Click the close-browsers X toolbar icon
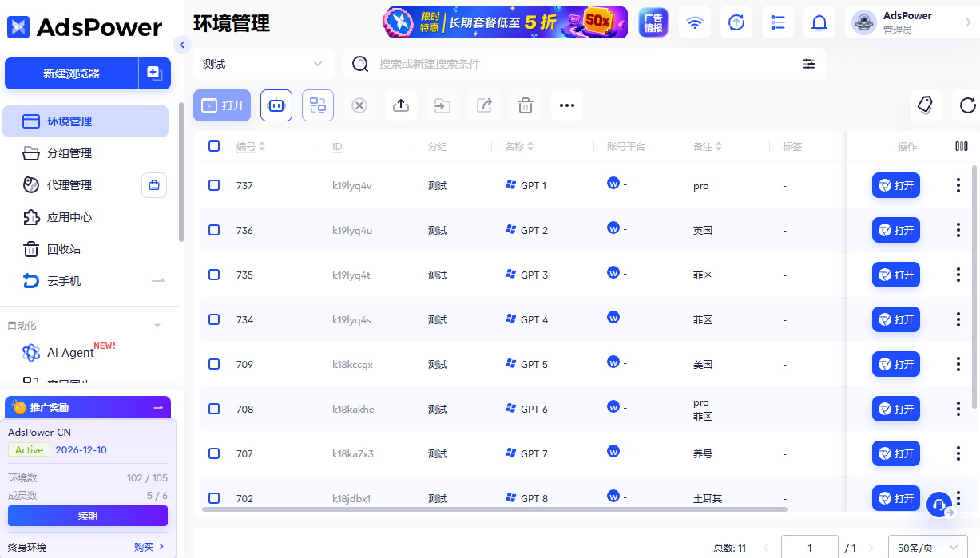 pyautogui.click(x=359, y=105)
